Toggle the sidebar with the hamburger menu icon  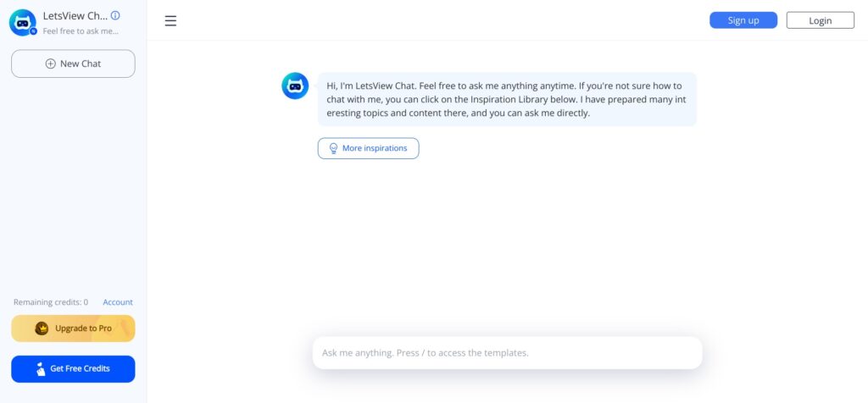[x=170, y=21]
